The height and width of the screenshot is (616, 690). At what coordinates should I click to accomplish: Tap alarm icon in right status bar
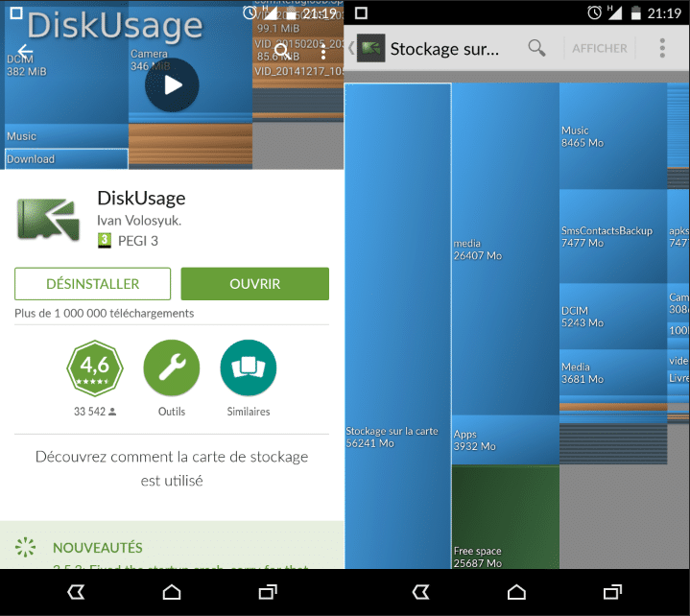tap(594, 12)
